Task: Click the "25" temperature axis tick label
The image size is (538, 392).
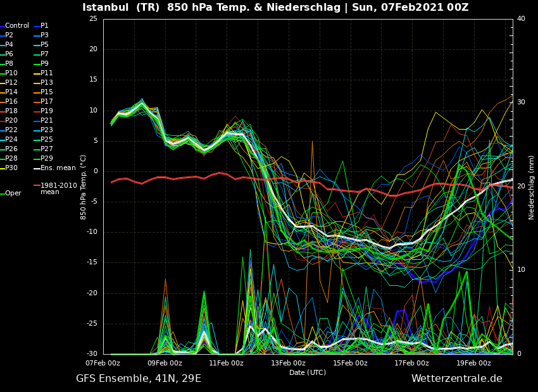Action: click(x=93, y=19)
